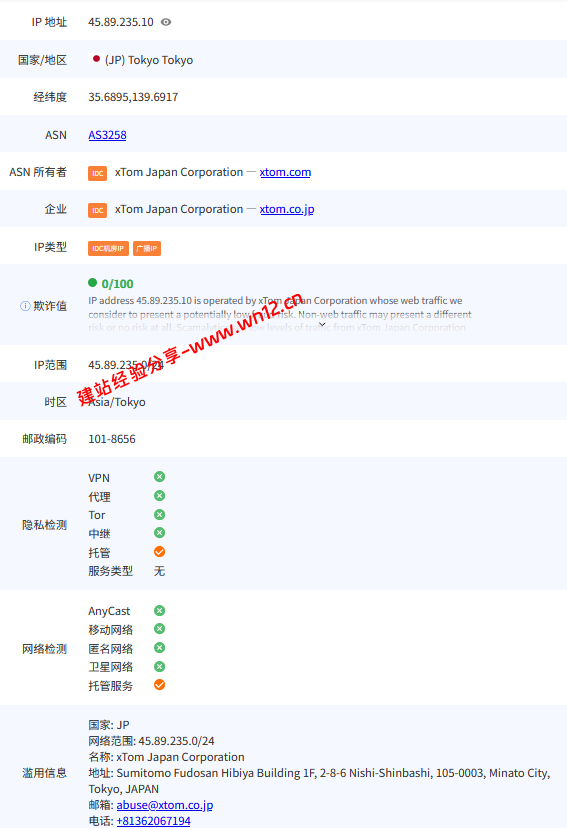The height and width of the screenshot is (828, 567).
Task: Click the info icon next to 欺诈值
Action: 25,306
